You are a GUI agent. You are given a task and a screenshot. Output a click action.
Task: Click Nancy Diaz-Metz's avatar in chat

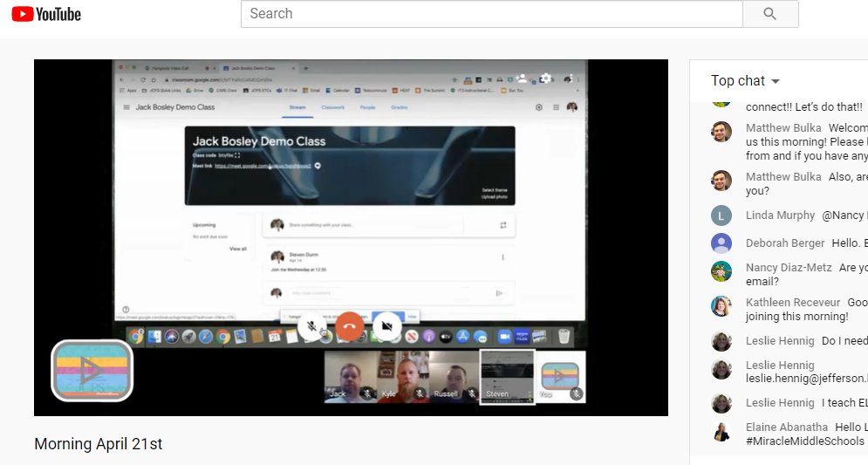[x=721, y=271]
